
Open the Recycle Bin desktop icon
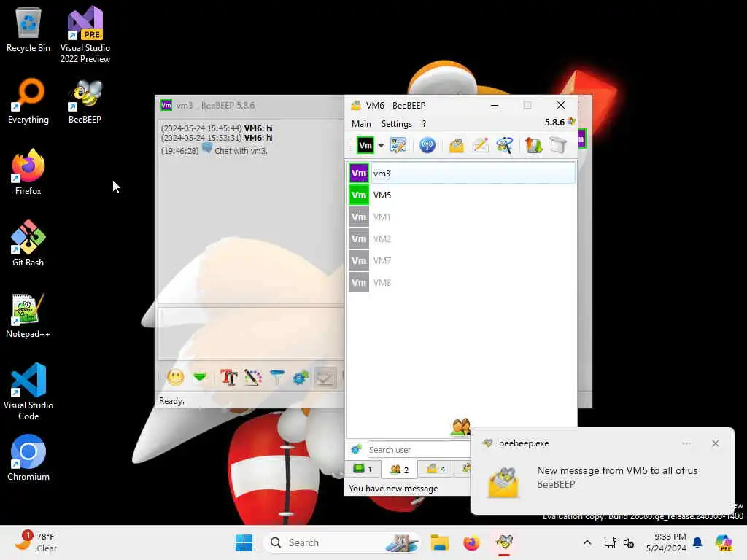[28, 29]
